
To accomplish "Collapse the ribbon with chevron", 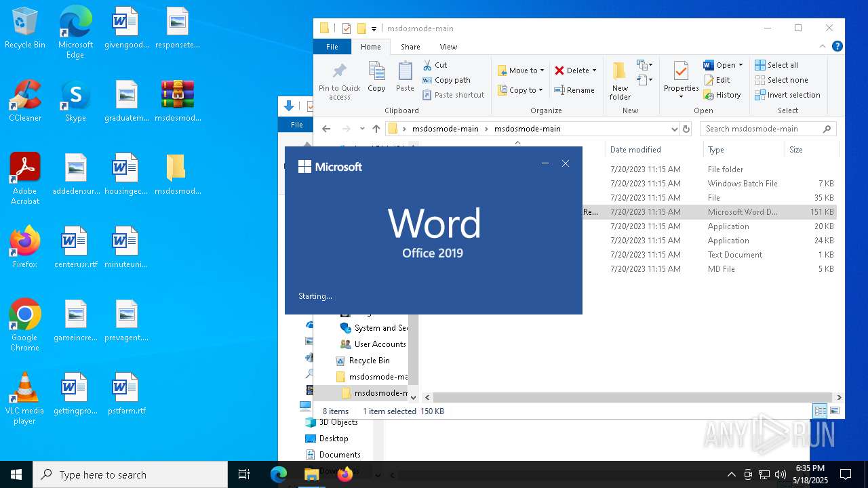I will 823,47.
